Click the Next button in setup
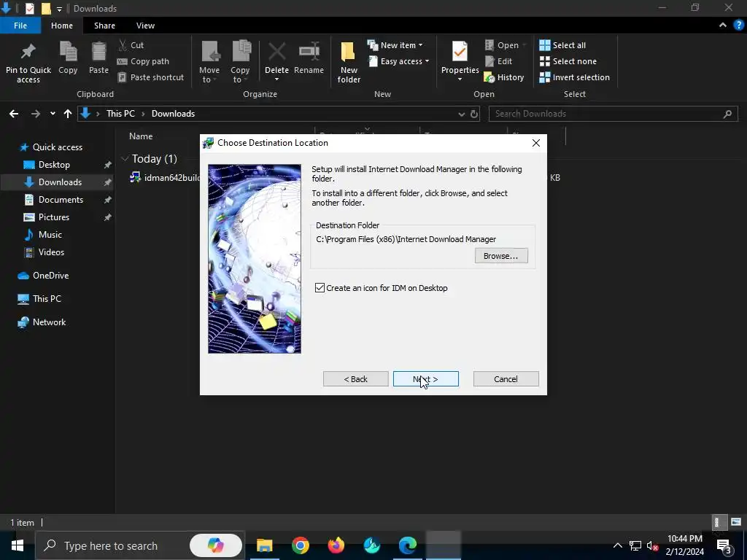747x560 pixels. 425,379
